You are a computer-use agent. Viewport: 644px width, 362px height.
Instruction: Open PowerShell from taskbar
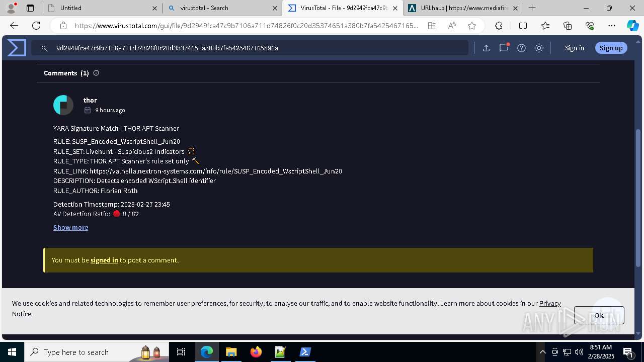305,352
